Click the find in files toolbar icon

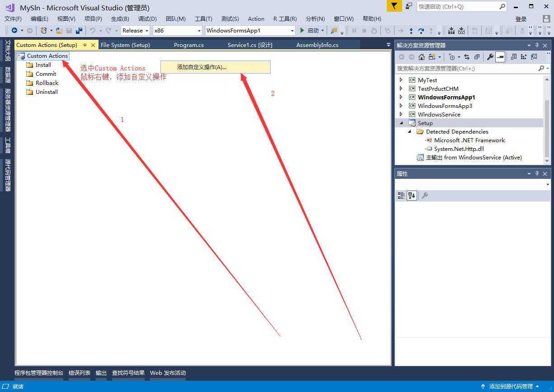334,31
